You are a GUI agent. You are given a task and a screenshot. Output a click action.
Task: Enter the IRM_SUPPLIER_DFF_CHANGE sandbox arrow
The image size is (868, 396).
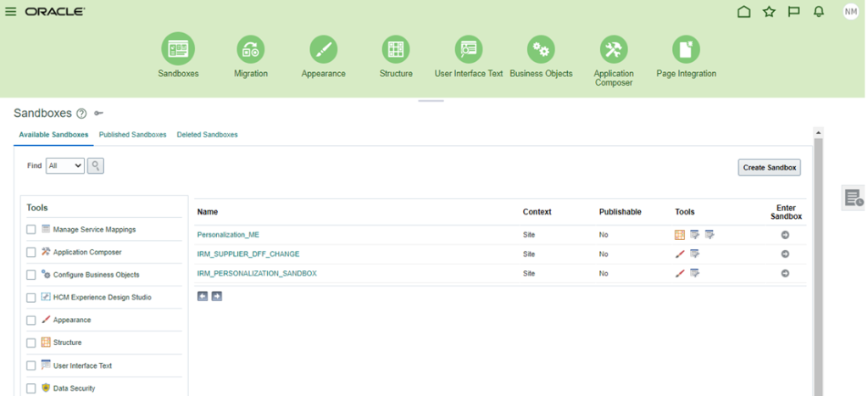pos(785,254)
